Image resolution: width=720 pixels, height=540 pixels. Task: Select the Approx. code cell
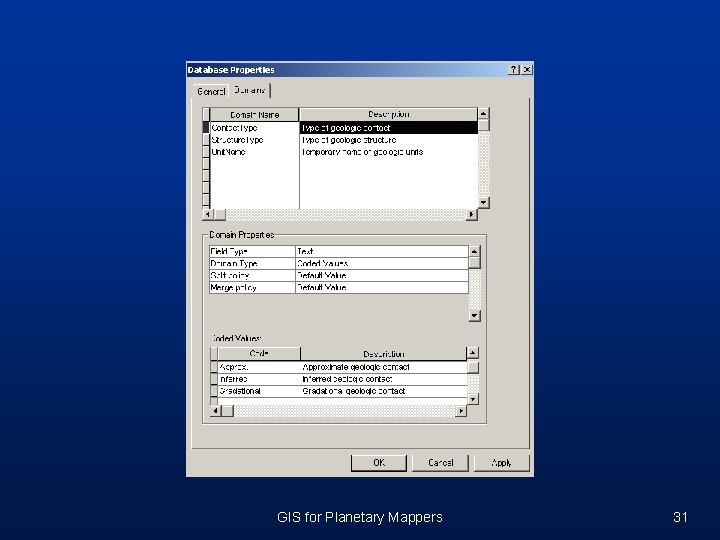[259, 367]
